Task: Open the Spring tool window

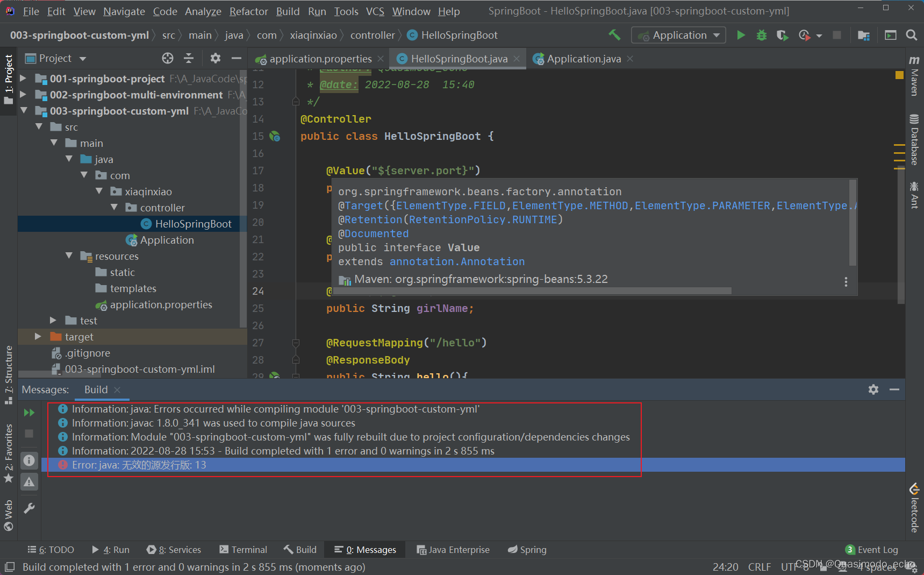Action: tap(527, 550)
